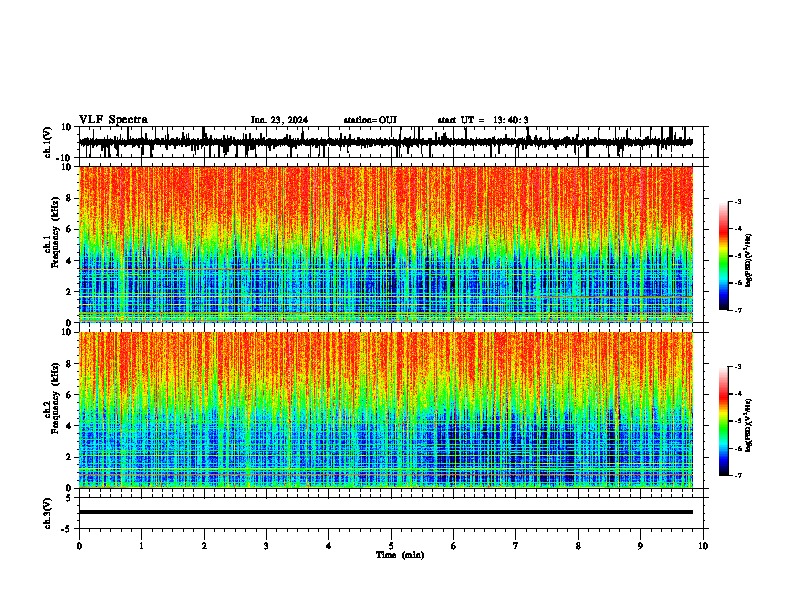Click the "ch.3(V)" axis label
This screenshot has width=792, height=612.
pyautogui.click(x=48, y=514)
